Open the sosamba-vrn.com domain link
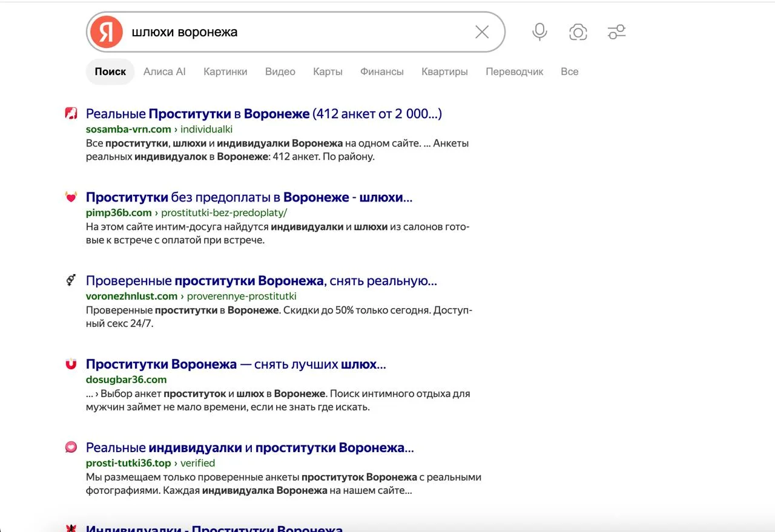This screenshot has width=775, height=532. [x=128, y=129]
